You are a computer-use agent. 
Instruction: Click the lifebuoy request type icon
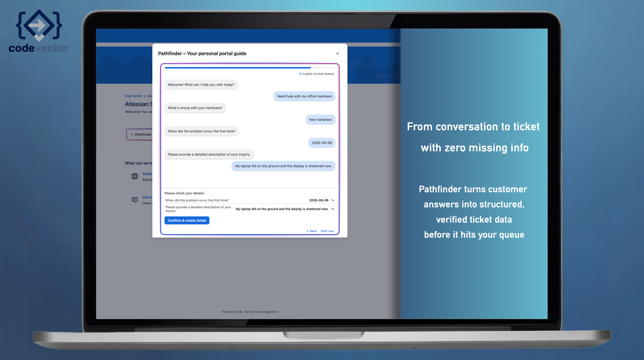135,176
